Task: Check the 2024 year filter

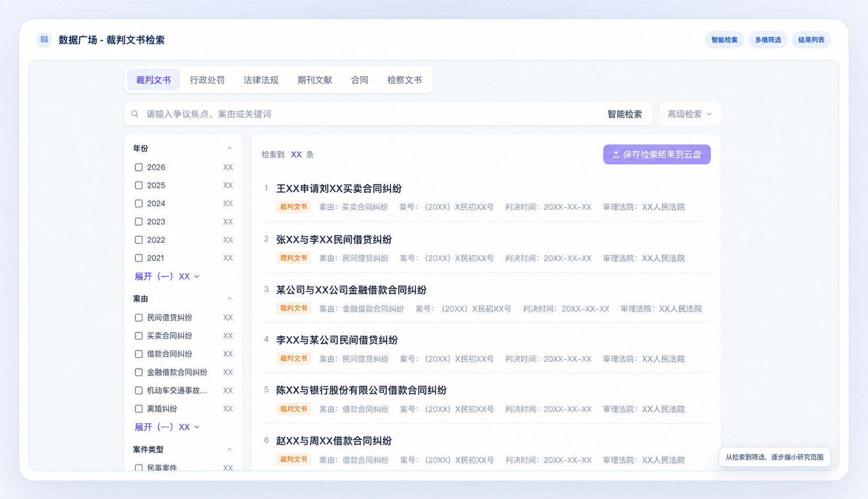Action: (x=139, y=204)
